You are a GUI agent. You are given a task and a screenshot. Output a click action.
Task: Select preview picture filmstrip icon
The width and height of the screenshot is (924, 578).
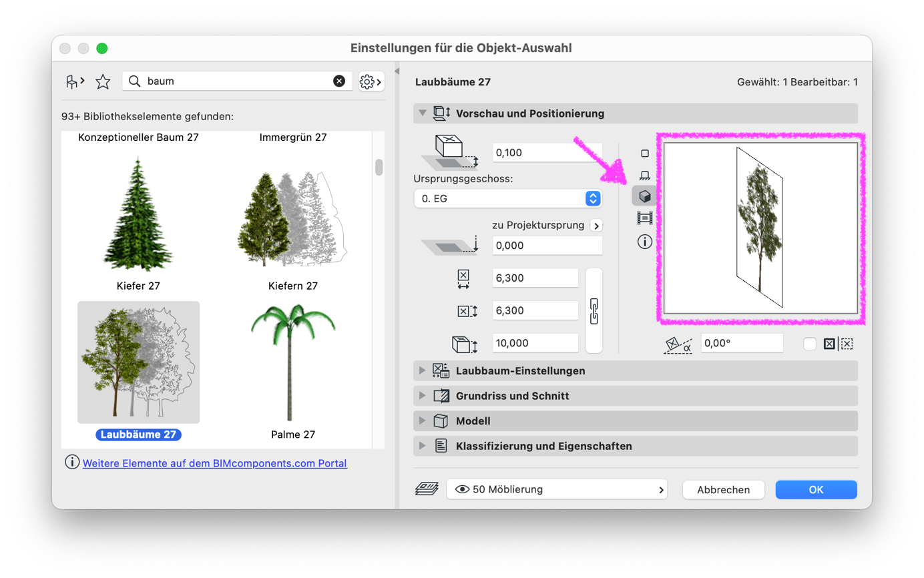[x=644, y=218]
